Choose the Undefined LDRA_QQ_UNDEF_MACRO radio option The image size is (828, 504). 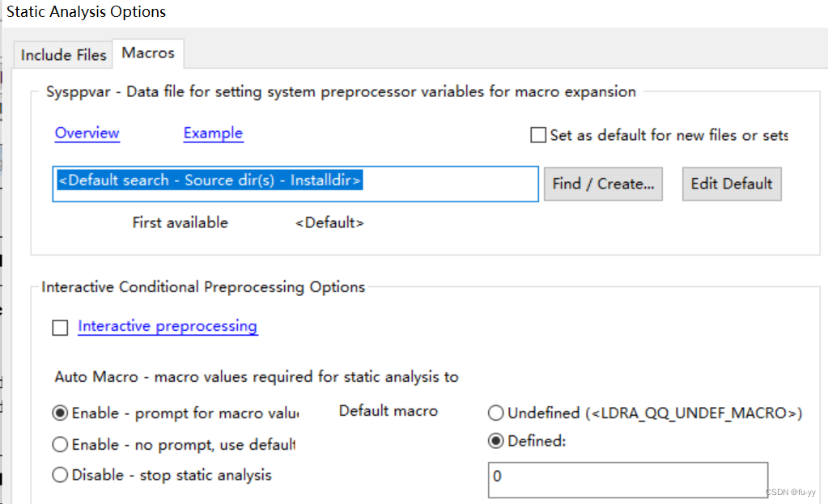click(x=496, y=413)
